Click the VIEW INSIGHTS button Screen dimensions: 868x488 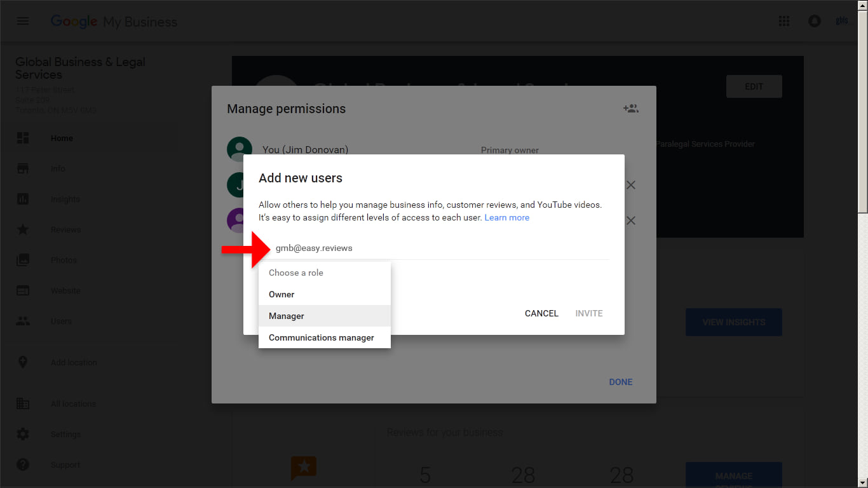(734, 322)
